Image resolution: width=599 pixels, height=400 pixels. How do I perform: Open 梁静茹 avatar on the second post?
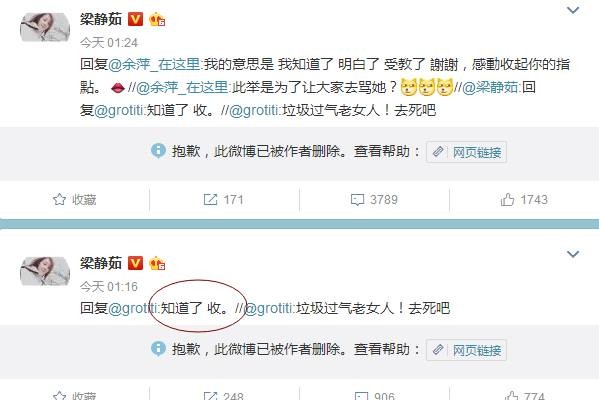[x=45, y=271]
